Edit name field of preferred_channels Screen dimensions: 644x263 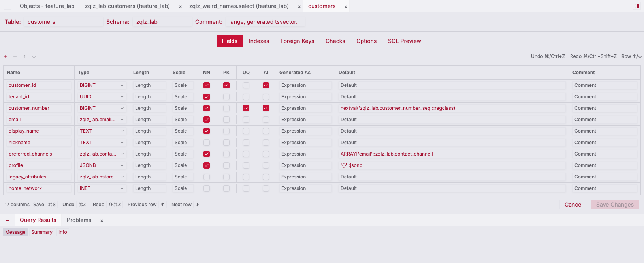[x=39, y=154]
